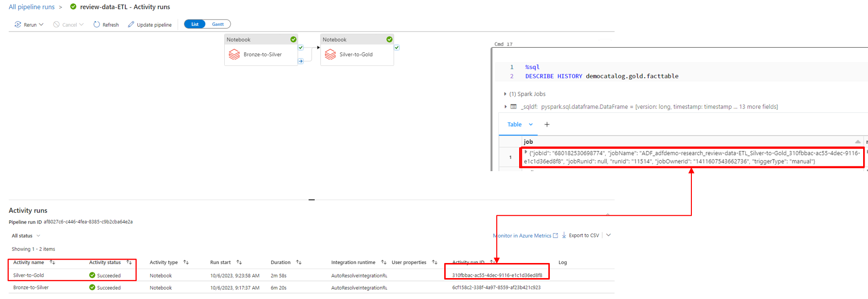Expand the (1) Spark Jobs section

coord(505,94)
